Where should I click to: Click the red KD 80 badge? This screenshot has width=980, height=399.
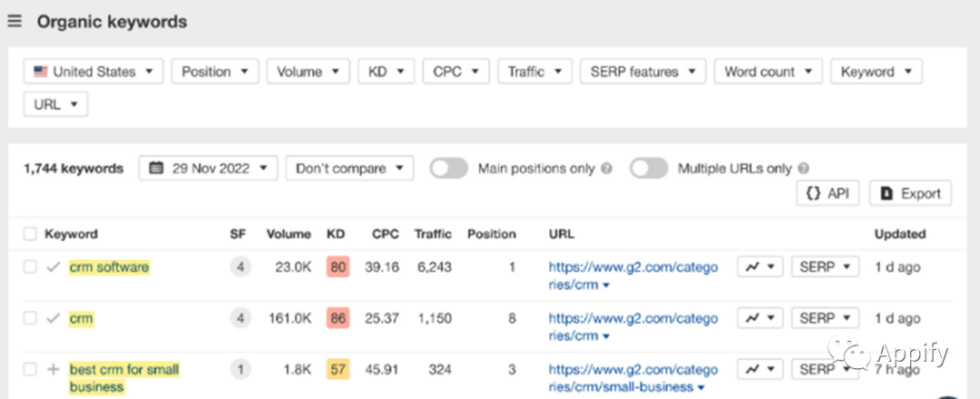[338, 268]
